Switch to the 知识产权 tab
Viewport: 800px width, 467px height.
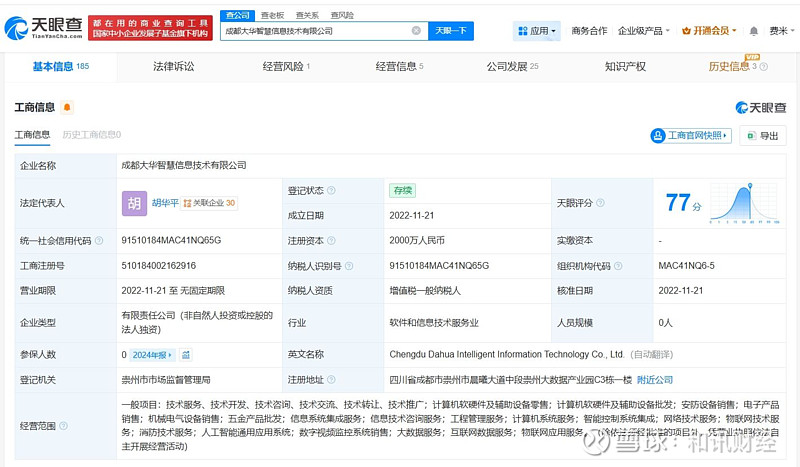[625, 67]
